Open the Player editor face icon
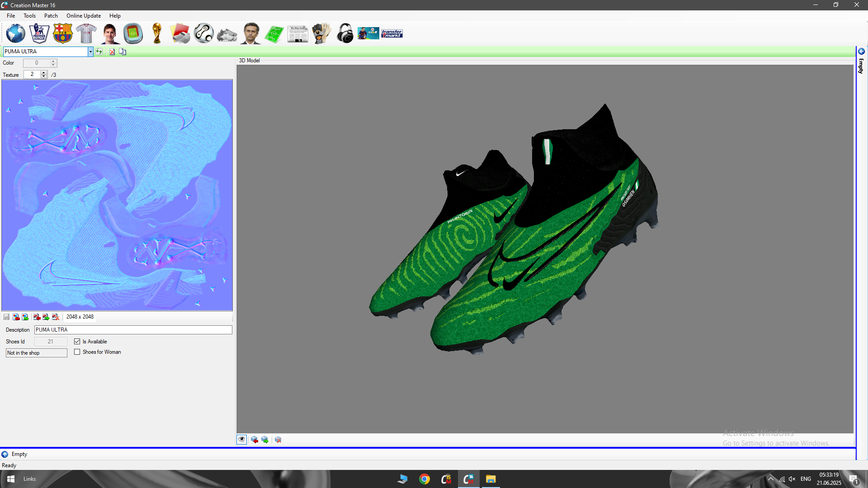This screenshot has width=868, height=488. [110, 33]
